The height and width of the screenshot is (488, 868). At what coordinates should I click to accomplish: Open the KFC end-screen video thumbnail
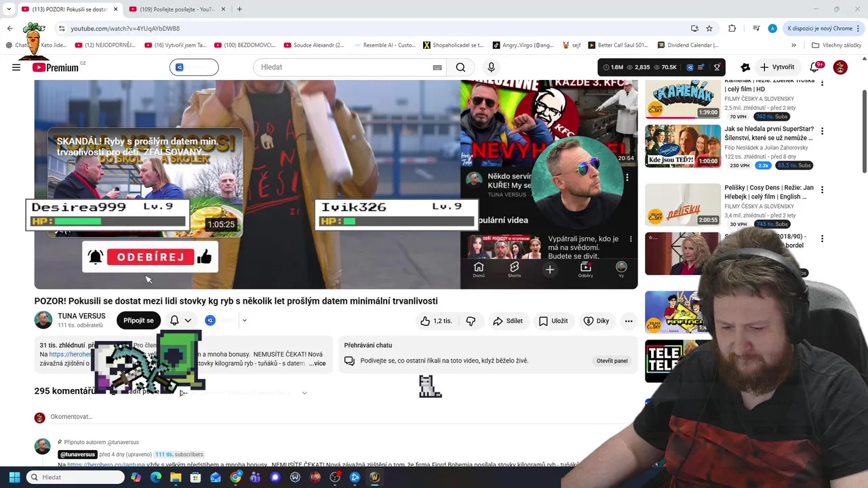[549, 122]
